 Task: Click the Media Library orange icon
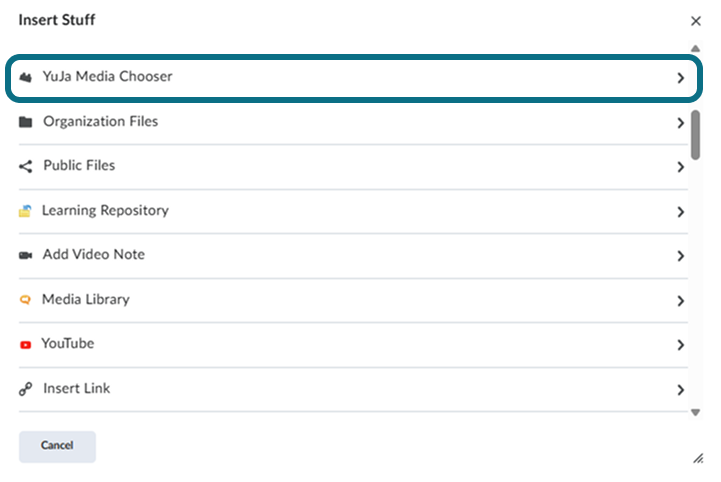pyautogui.click(x=25, y=300)
